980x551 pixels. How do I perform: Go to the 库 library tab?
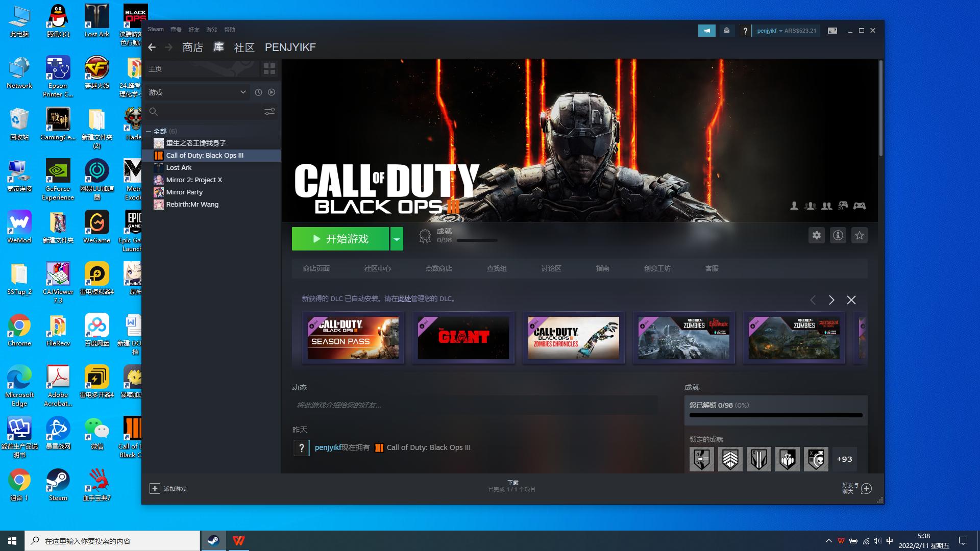click(218, 47)
